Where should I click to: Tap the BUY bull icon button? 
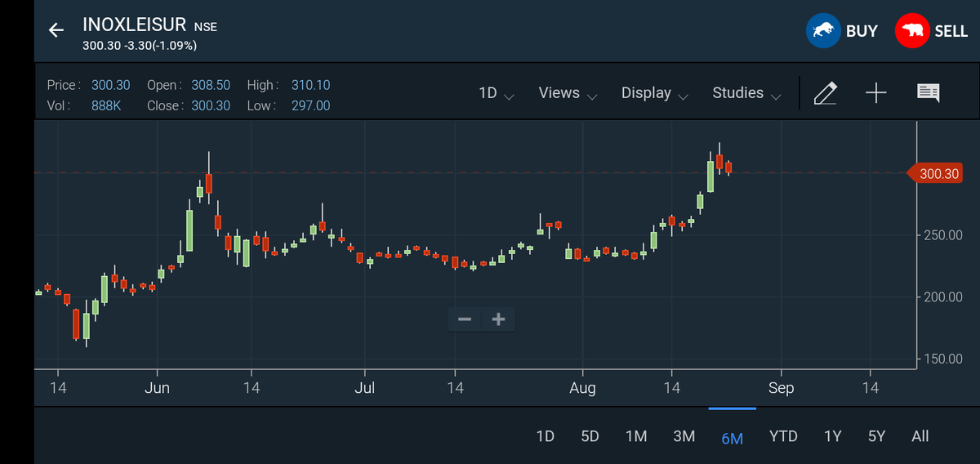coord(823,31)
